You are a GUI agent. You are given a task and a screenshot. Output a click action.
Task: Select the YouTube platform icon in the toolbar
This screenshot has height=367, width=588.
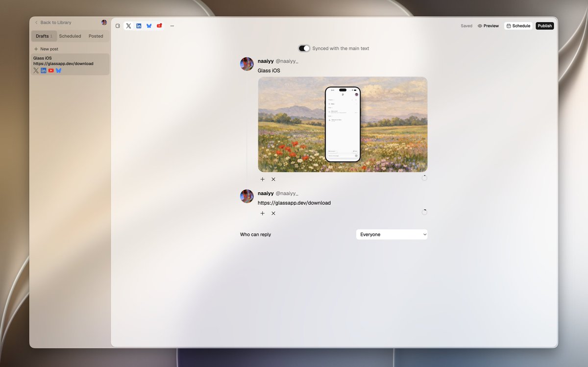pyautogui.click(x=159, y=25)
